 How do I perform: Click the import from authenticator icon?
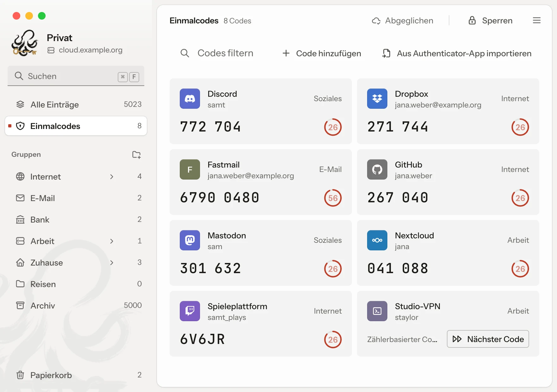pos(386,53)
